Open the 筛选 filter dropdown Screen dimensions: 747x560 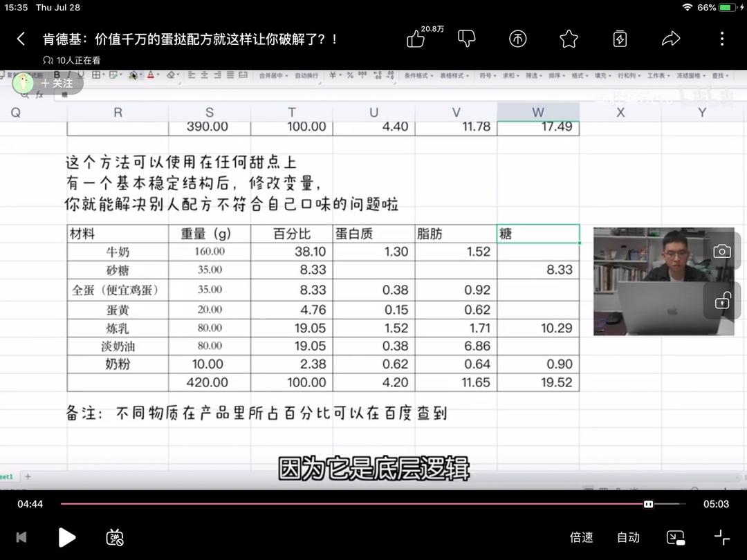(531, 75)
